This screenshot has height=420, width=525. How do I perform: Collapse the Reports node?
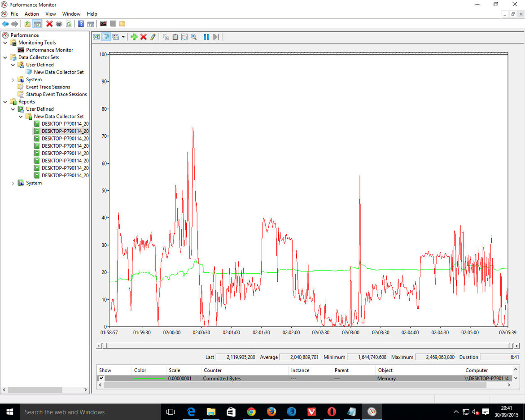click(x=5, y=102)
